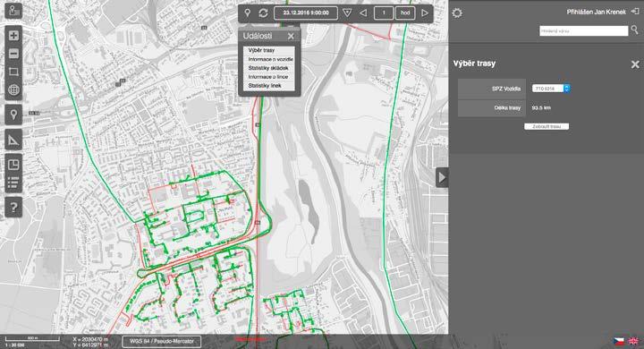Select the rectangle zoom tool
The image size is (644, 349).
(13, 72)
